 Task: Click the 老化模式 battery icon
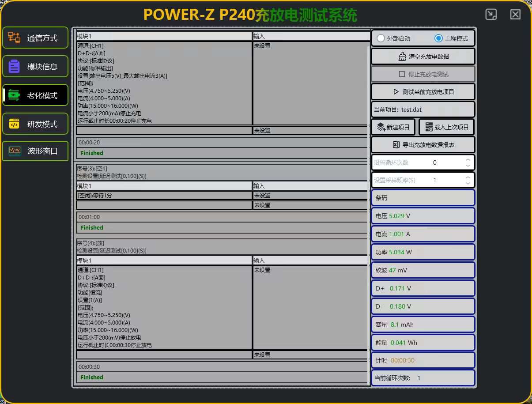pyautogui.click(x=14, y=95)
